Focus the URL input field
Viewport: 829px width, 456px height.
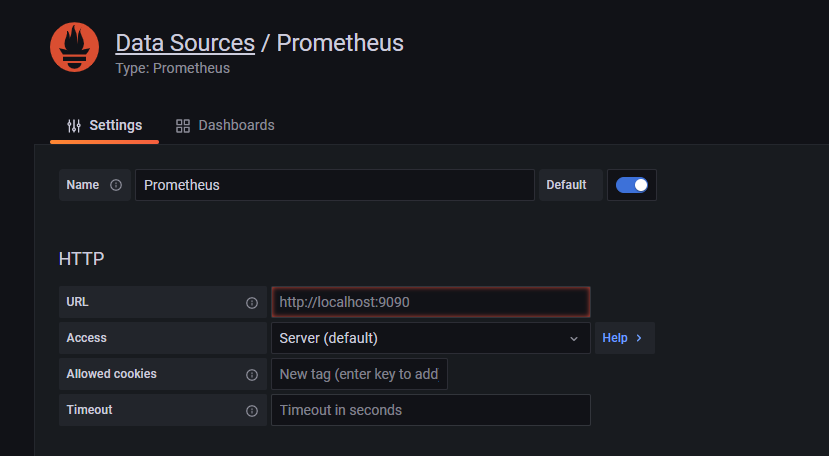point(430,302)
